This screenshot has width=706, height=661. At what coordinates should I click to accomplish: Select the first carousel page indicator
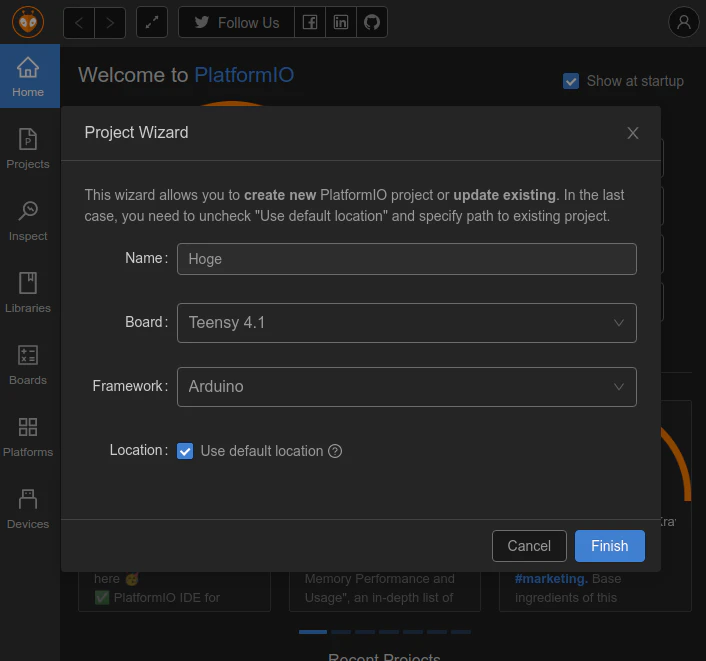pyautogui.click(x=313, y=632)
